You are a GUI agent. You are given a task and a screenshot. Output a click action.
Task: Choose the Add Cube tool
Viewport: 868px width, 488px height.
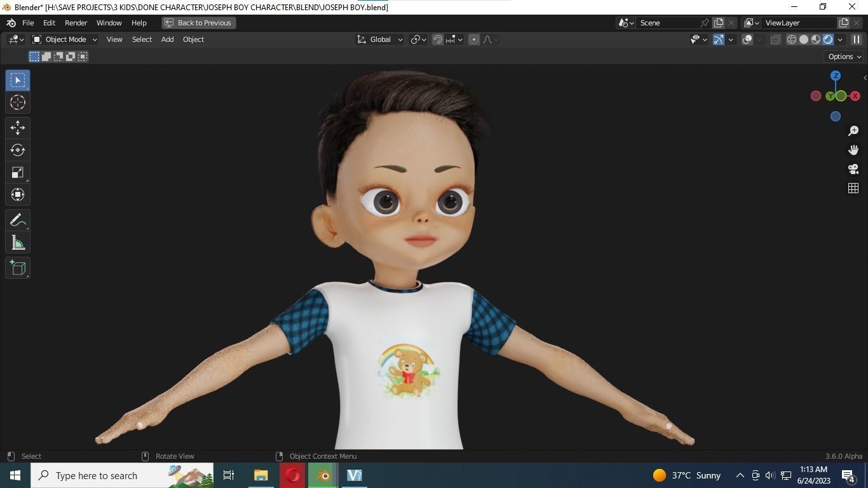(18, 268)
